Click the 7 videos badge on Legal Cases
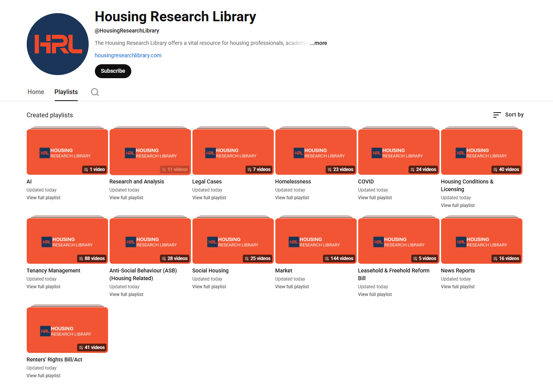Screen dimensions: 553x392 click(x=259, y=169)
